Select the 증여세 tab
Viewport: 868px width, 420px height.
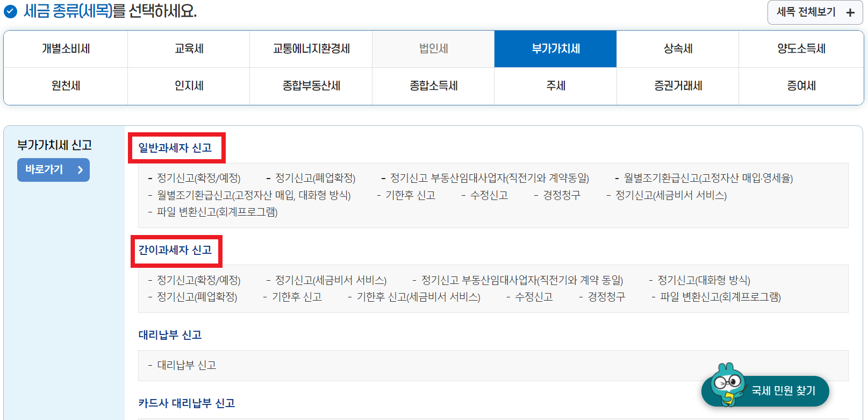tap(801, 86)
